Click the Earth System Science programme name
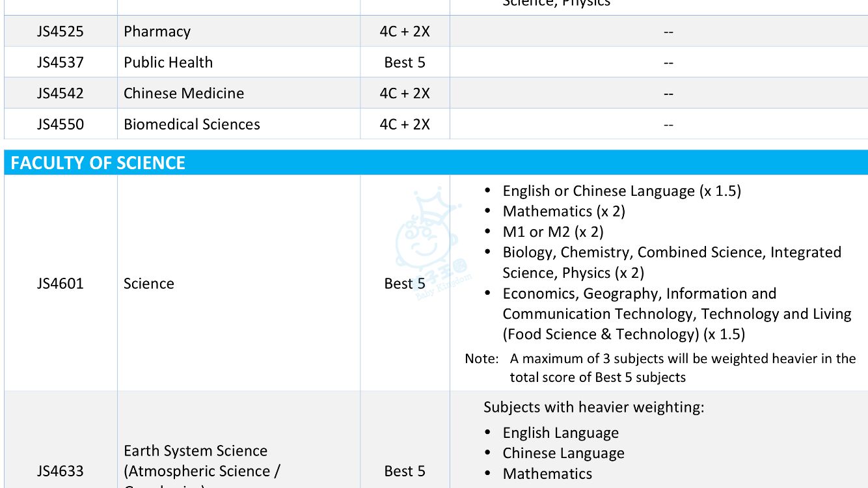868x488 pixels. tap(195, 451)
